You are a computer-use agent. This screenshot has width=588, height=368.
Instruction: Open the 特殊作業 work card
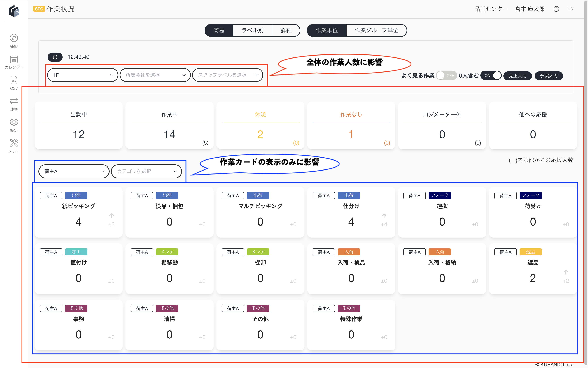click(351, 325)
